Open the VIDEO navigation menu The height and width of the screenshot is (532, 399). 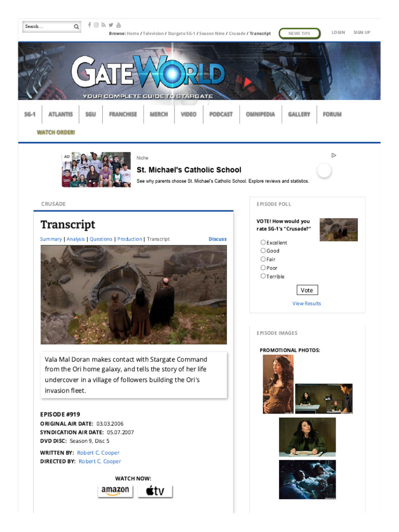(x=189, y=114)
